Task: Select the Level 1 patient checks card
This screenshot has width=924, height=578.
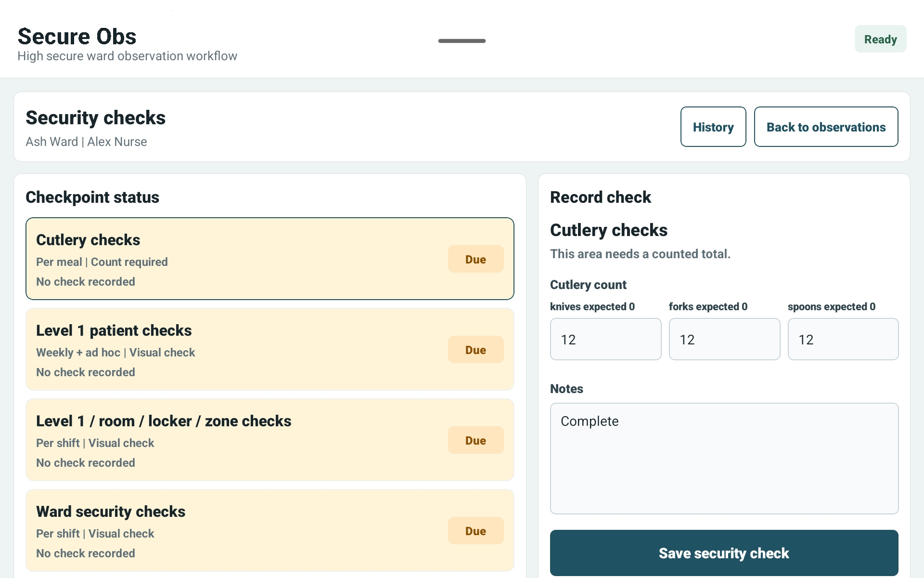Action: [x=270, y=349]
